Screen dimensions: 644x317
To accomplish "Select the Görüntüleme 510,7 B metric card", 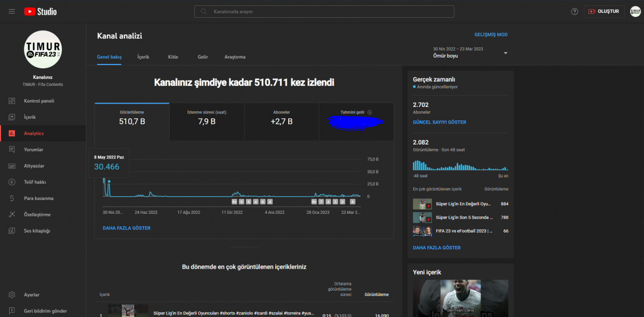I will 132,122.
